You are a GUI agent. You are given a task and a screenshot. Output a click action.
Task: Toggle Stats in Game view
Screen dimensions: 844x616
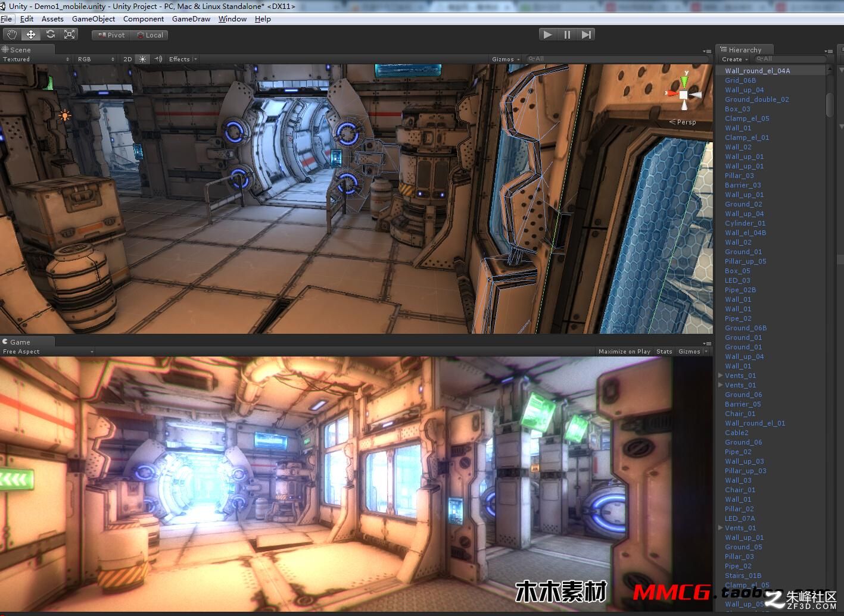664,352
